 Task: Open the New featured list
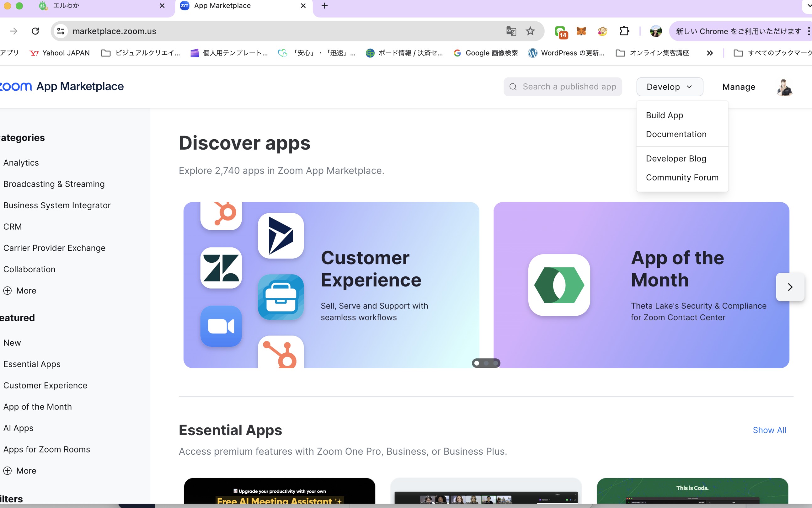(x=12, y=343)
